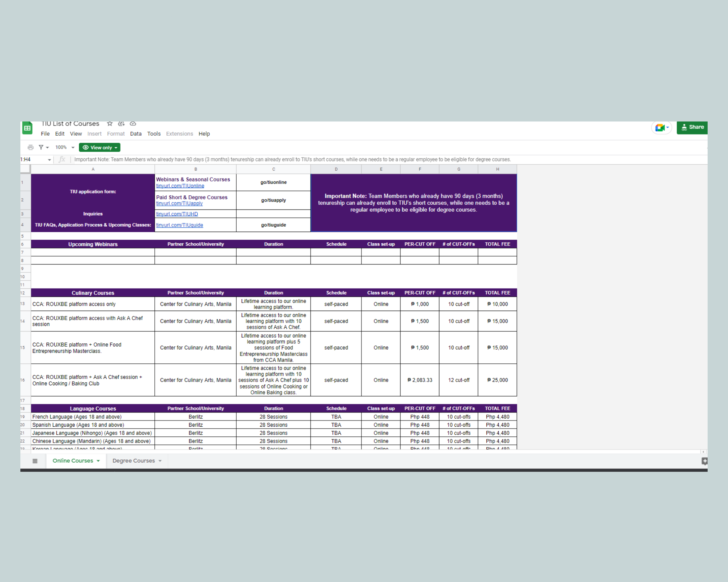This screenshot has height=582, width=728.
Task: Open the tinyurl.com/TIUguide link
Action: click(x=179, y=225)
